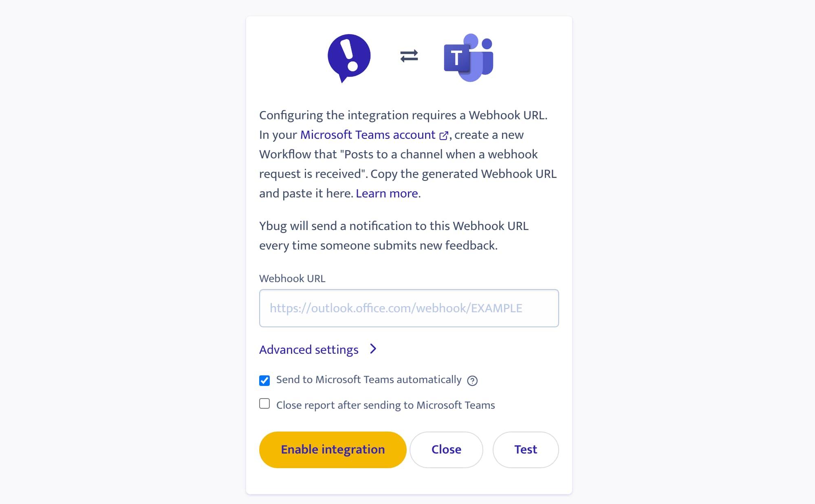The height and width of the screenshot is (504, 815).
Task: Open the Microsoft Teams account link
Action: pos(368,135)
